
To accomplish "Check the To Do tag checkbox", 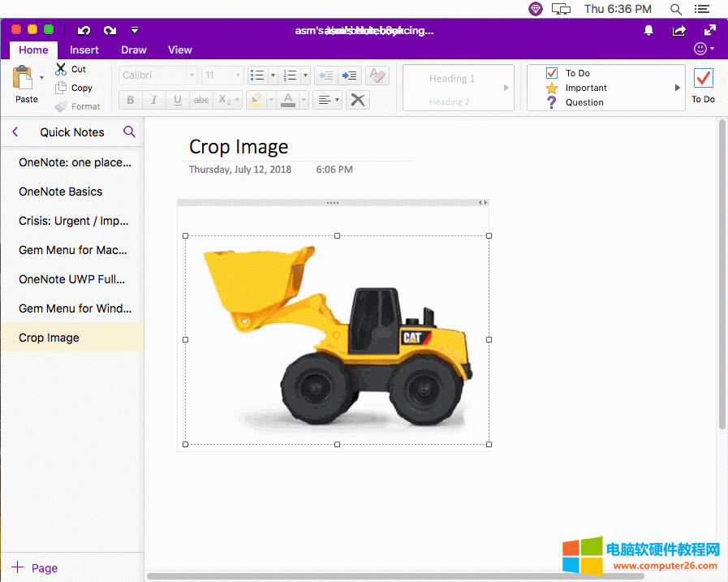I will pyautogui.click(x=552, y=72).
